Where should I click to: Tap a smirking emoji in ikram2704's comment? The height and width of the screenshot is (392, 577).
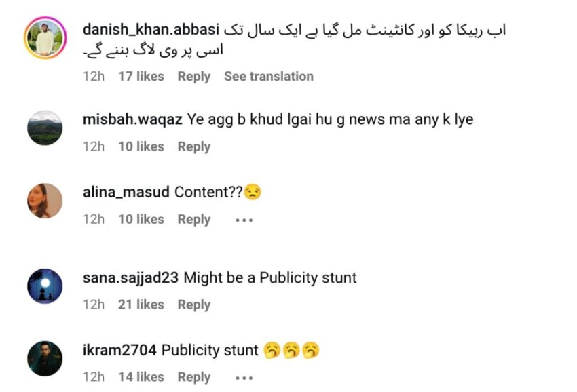tap(273, 350)
